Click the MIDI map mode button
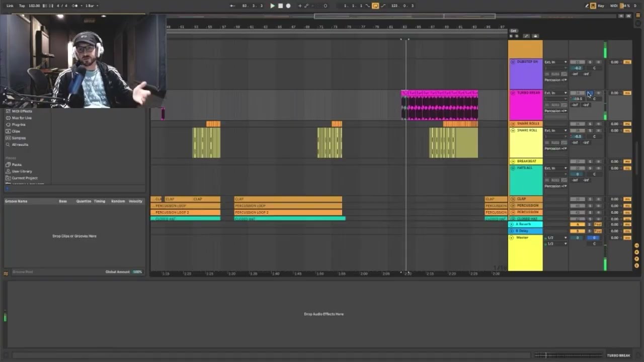Image resolution: width=644 pixels, height=362 pixels. (x=614, y=6)
